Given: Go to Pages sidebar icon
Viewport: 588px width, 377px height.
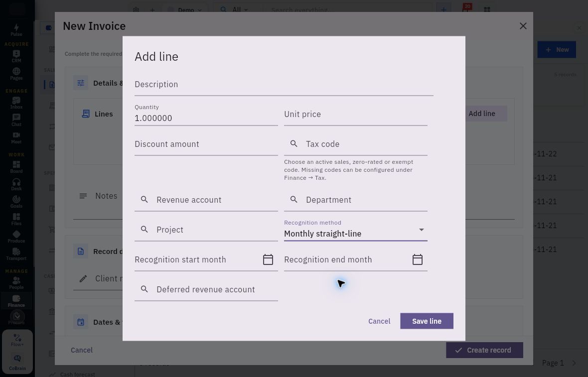Looking at the screenshot, I should click(x=16, y=74).
